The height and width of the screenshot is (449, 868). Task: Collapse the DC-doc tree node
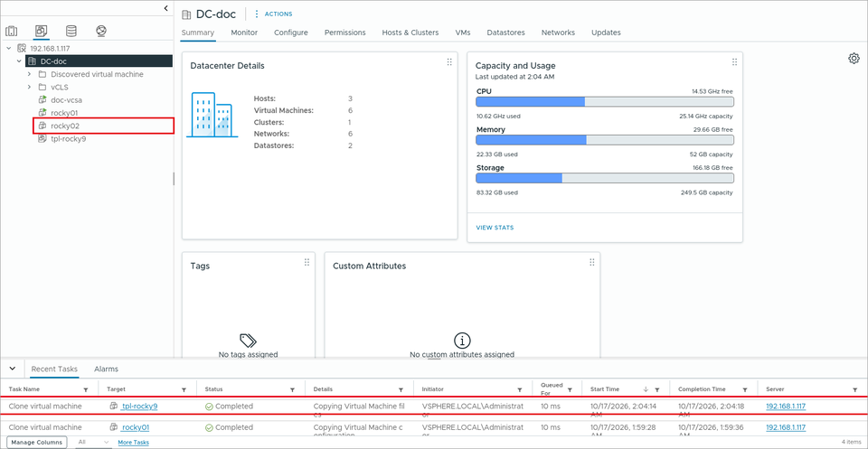point(19,61)
